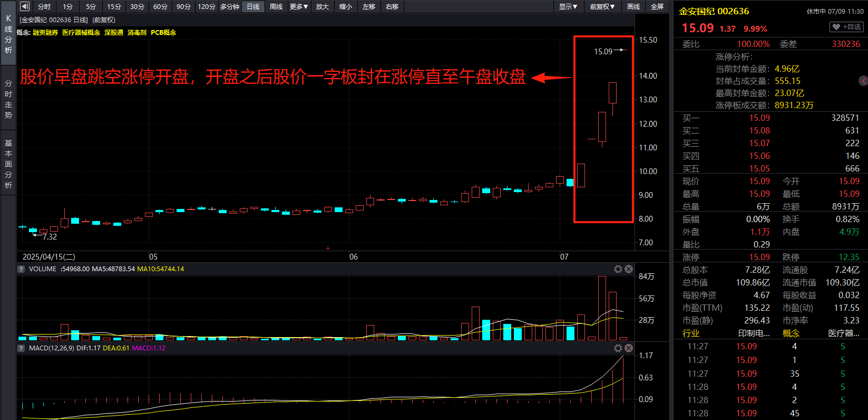Enter 全屏 fullscreen mode
This screenshot has height=420, width=868.
tap(657, 6)
